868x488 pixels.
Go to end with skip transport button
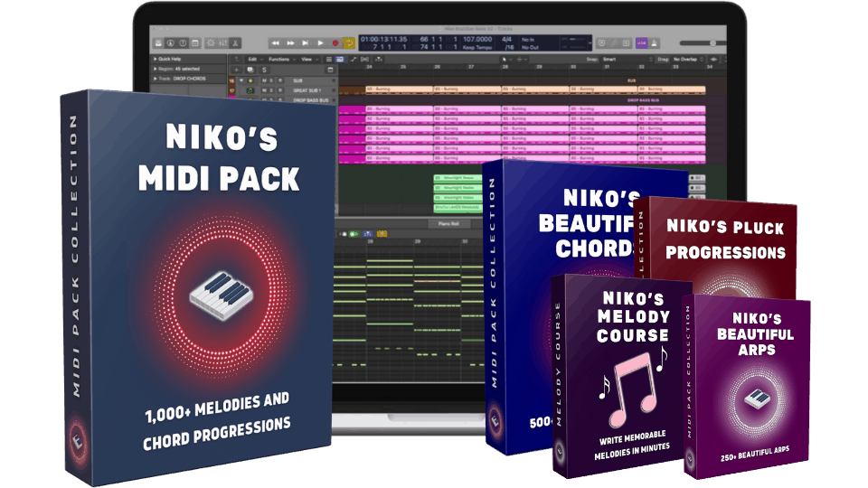[x=305, y=42]
